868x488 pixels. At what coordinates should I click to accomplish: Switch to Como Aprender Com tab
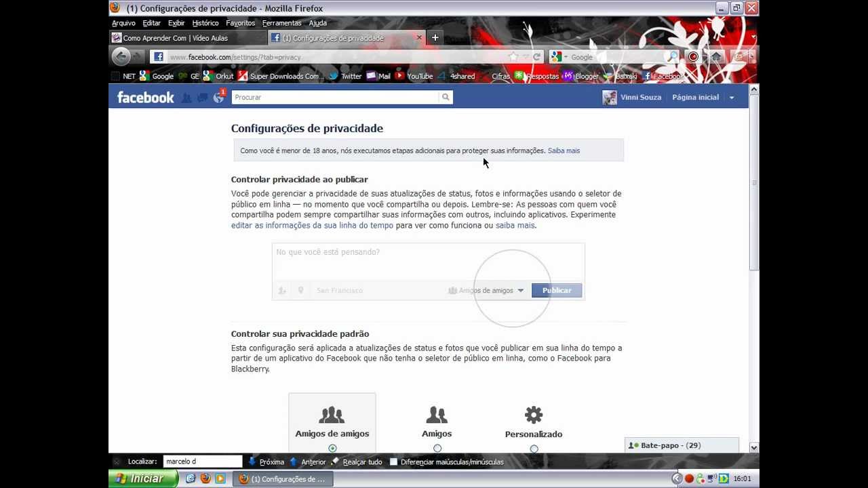tap(188, 38)
